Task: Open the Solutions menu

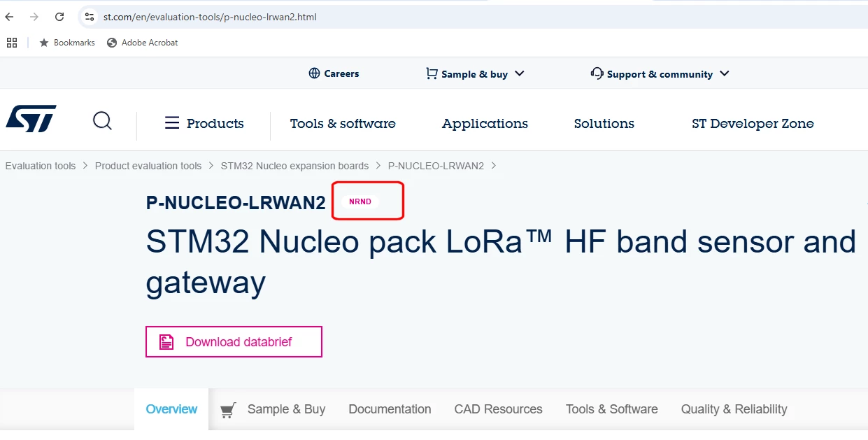Action: (604, 123)
